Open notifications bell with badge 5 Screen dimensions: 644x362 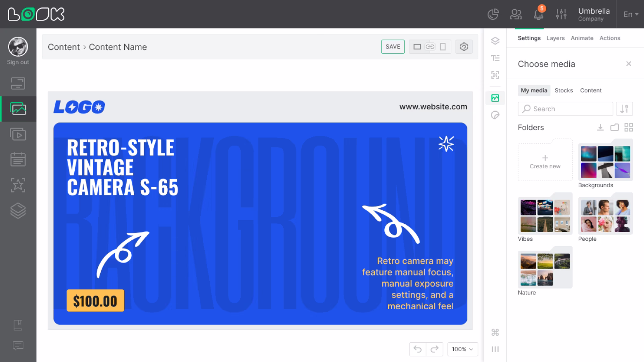pyautogui.click(x=539, y=14)
